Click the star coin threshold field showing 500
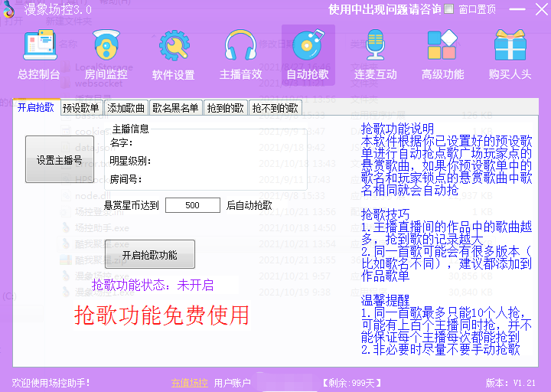This screenshot has width=551, height=392. pyautogui.click(x=193, y=205)
